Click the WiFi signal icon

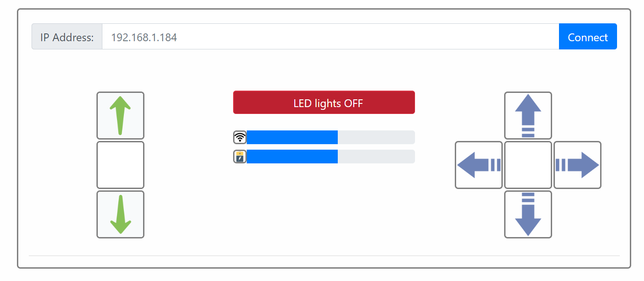(x=240, y=137)
